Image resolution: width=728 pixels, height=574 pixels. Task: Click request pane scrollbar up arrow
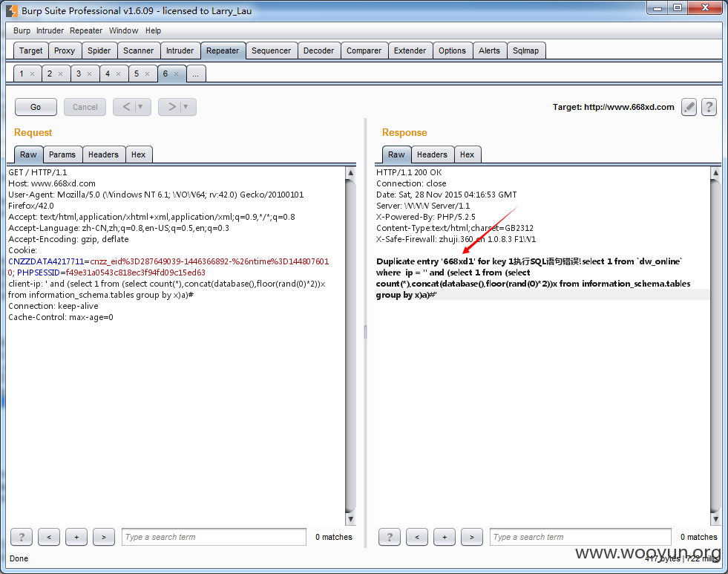point(350,173)
